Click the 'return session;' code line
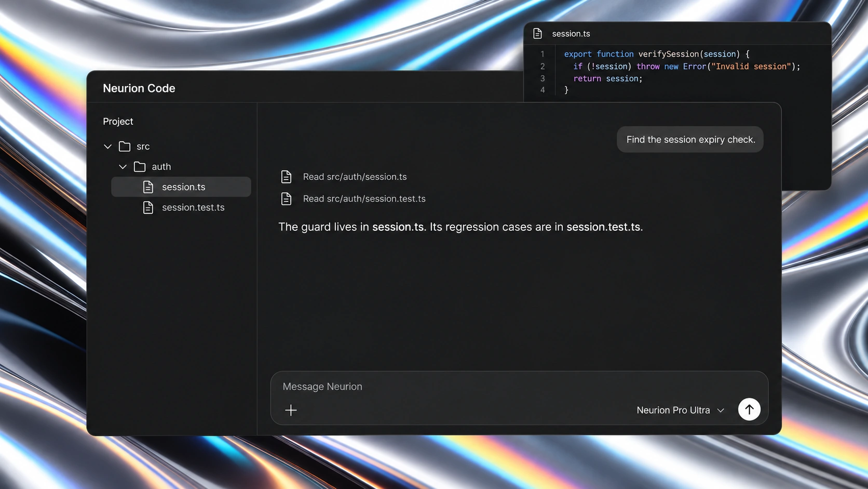This screenshot has height=489, width=868. tap(607, 78)
